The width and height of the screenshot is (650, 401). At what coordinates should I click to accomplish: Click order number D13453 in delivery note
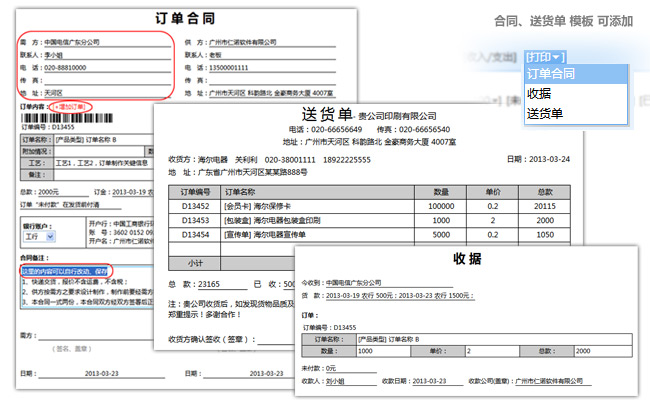coord(195,220)
